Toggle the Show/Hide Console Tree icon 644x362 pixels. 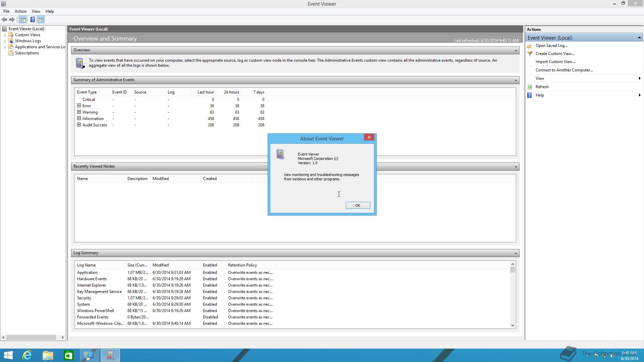pos(22,20)
